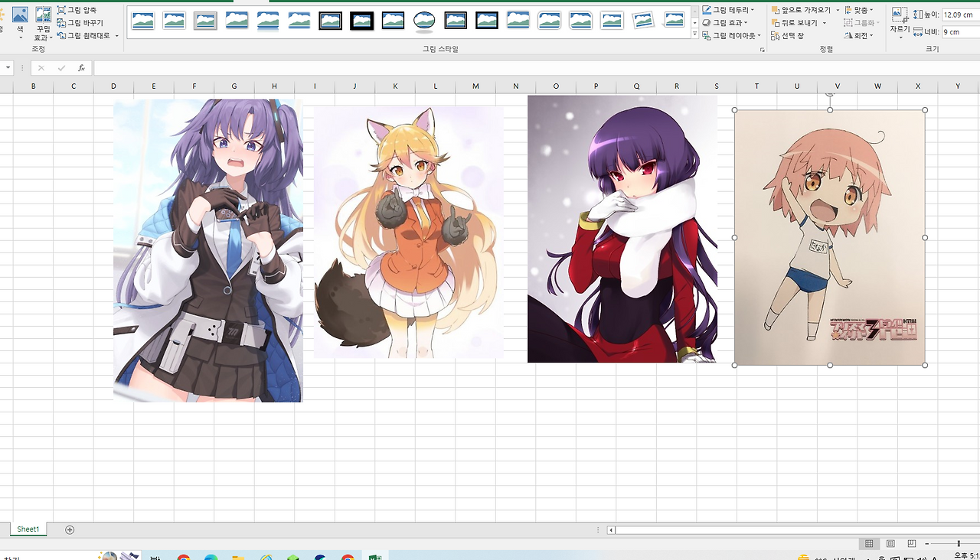This screenshot has width=980, height=560.
Task: Apply the oval picture style
Action: click(424, 21)
